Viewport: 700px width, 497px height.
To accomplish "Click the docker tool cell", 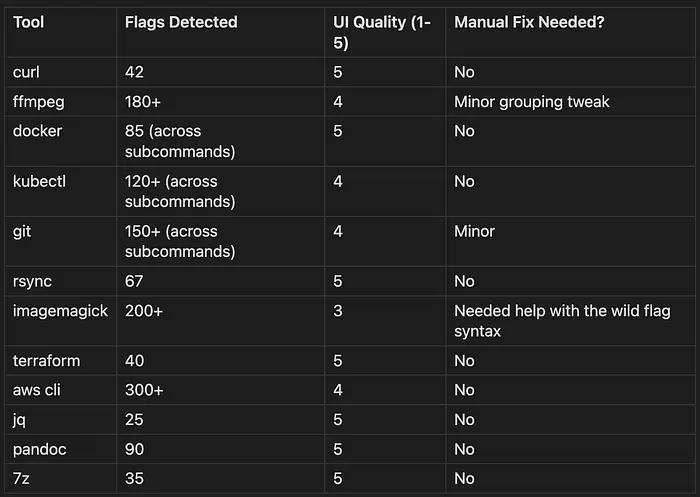I will coord(38,131).
